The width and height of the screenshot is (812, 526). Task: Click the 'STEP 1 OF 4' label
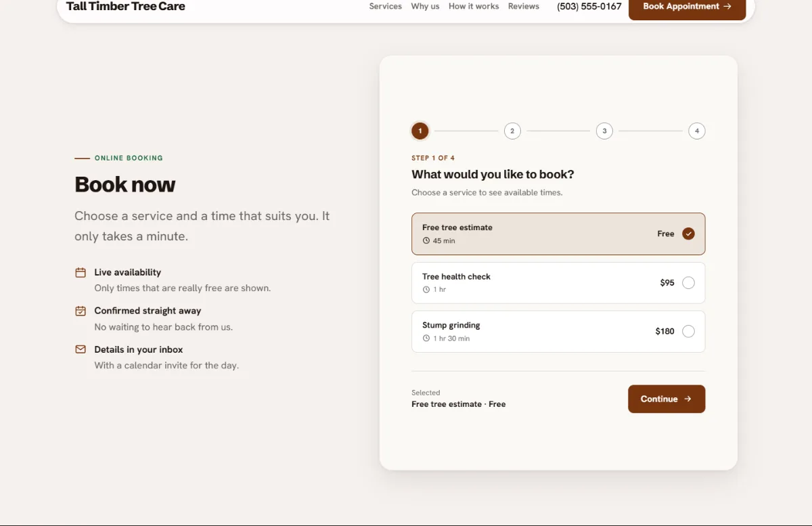coord(433,158)
